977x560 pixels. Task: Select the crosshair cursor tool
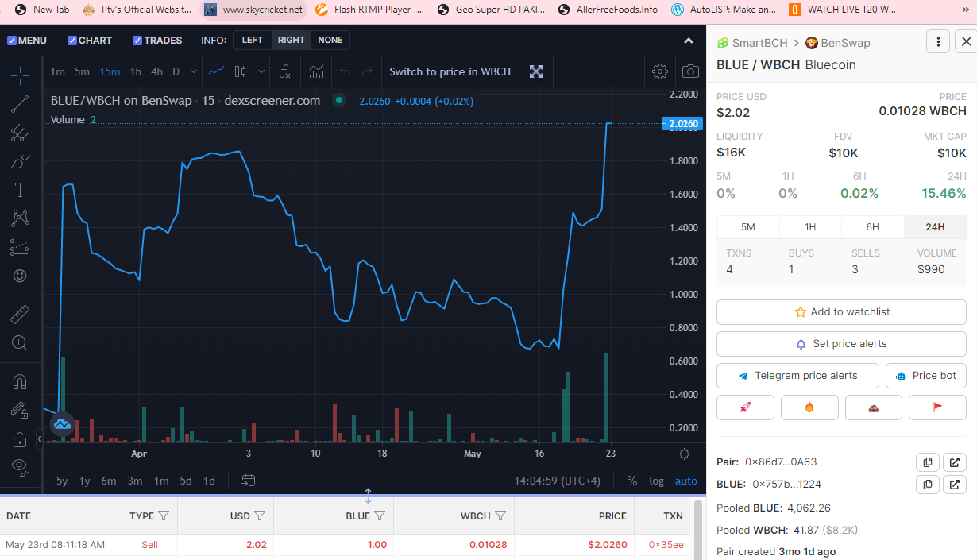pyautogui.click(x=20, y=75)
